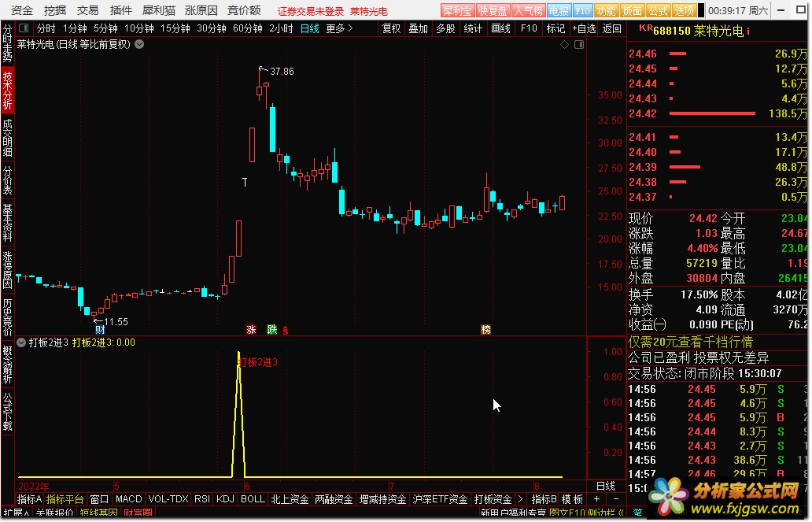The width and height of the screenshot is (812, 522).
Task: Switch to 2小时 timeframe
Action: coord(281,28)
